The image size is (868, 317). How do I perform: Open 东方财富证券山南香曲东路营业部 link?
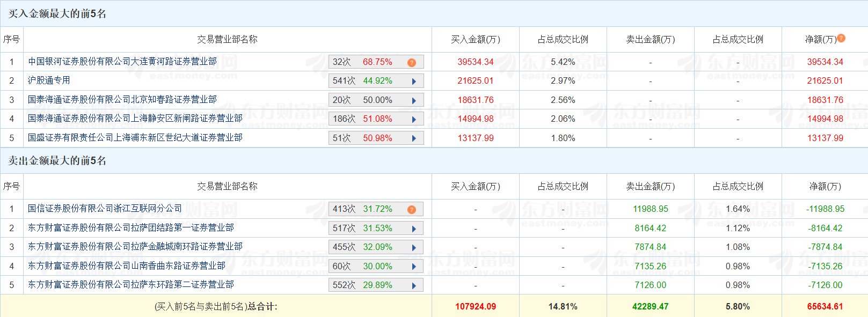pos(127,266)
